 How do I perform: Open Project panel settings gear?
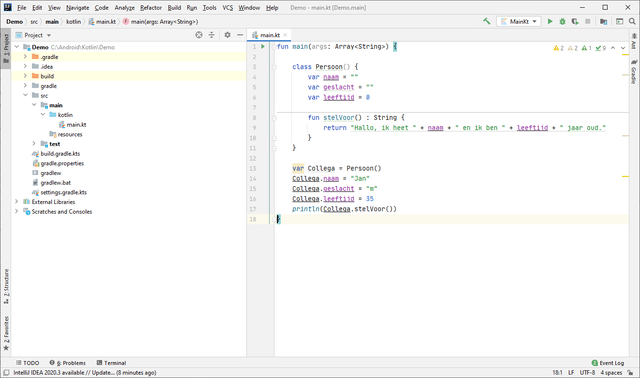227,35
